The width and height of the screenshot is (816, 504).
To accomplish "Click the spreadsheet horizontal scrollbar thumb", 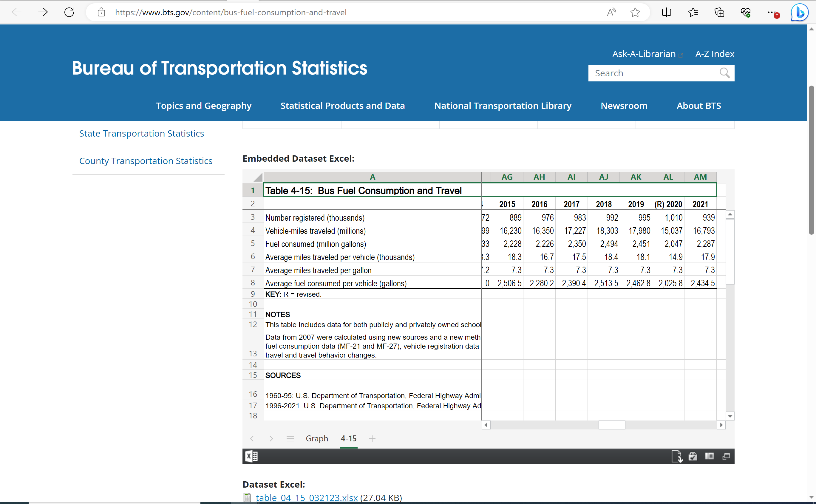I will coord(612,425).
